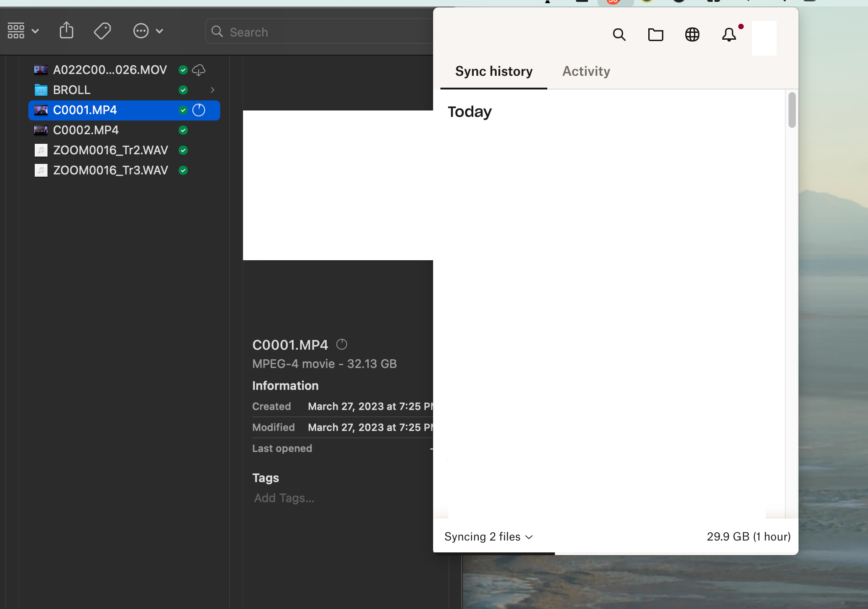
Task: Click the globe icon in the Dropbox panel
Action: click(x=692, y=34)
